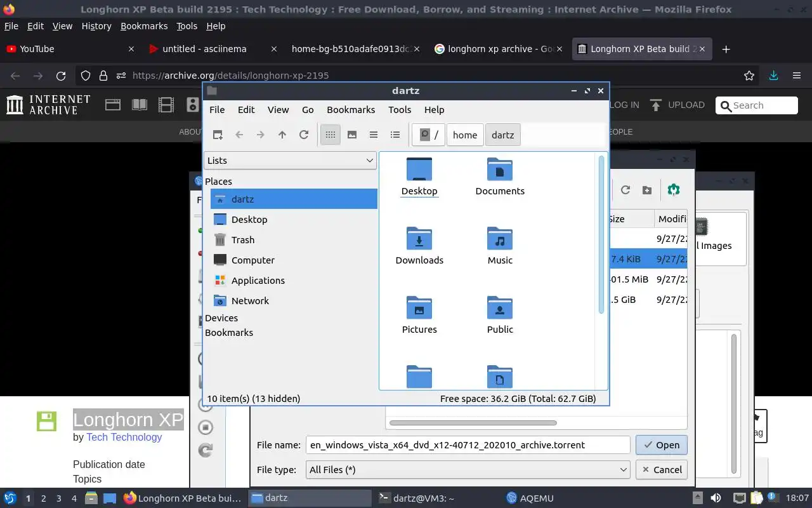Open the Tech Technology uploader link

[124, 437]
